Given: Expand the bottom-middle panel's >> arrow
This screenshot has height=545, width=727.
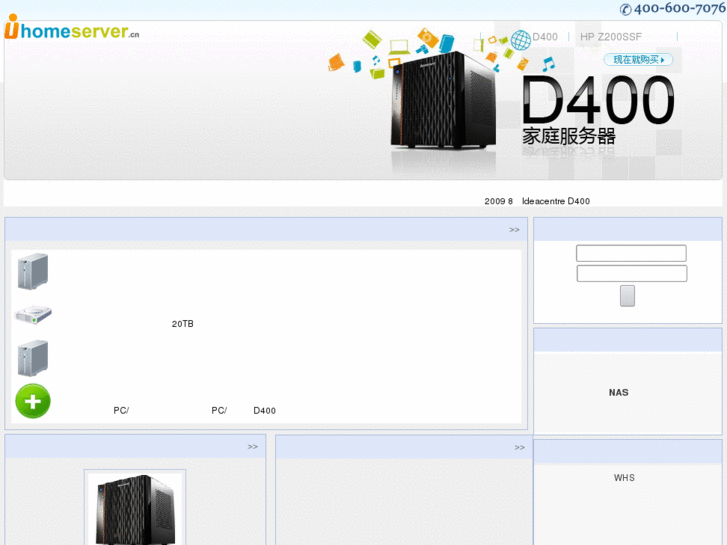Looking at the screenshot, I should point(519,448).
